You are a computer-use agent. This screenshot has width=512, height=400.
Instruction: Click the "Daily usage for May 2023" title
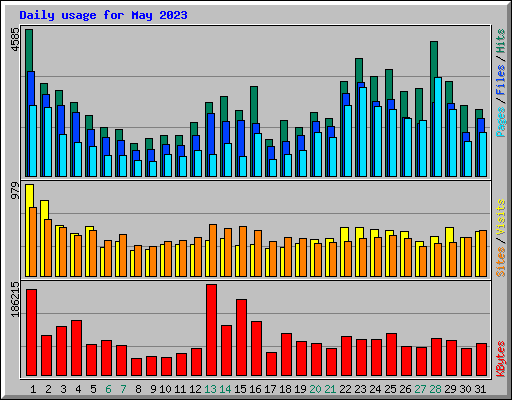coord(103,15)
